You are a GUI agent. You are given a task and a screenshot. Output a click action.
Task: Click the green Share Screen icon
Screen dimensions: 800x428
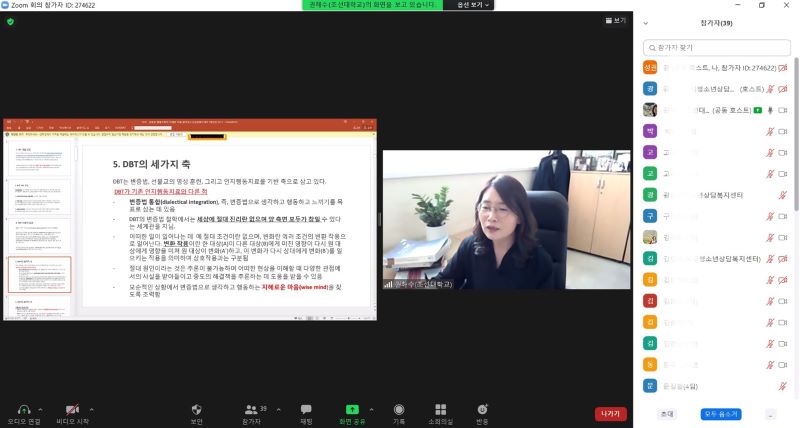[352, 408]
